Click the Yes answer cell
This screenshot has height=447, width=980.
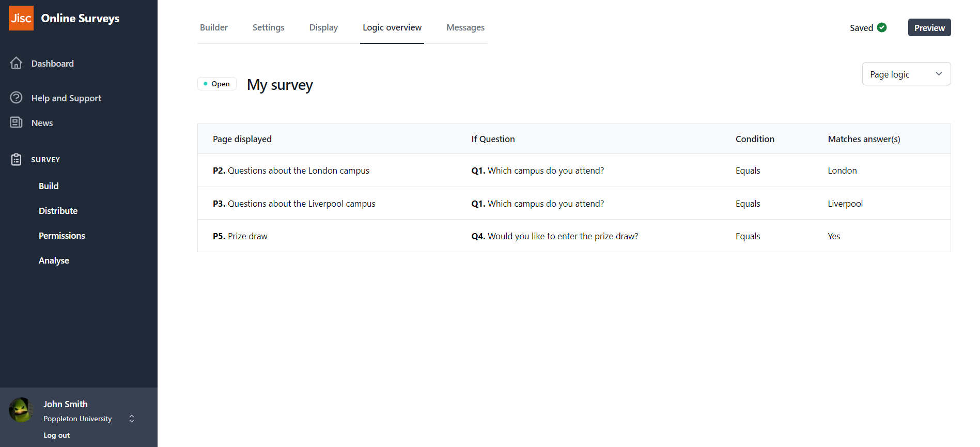coord(834,236)
